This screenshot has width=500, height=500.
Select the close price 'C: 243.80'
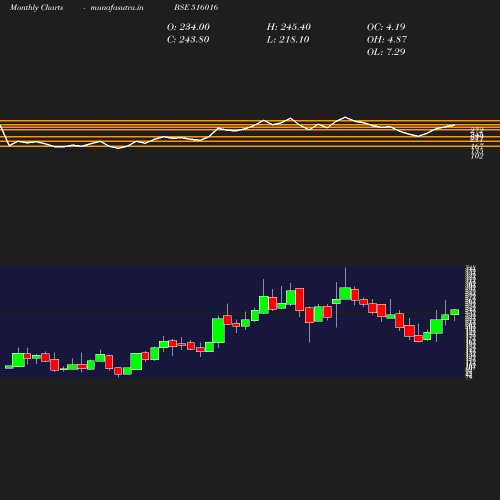coord(188,40)
